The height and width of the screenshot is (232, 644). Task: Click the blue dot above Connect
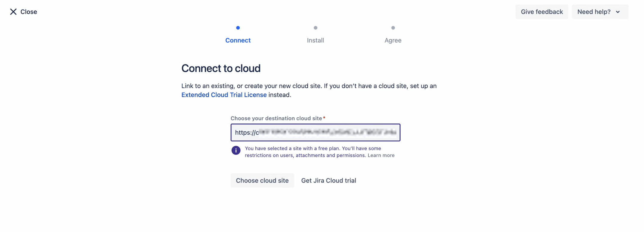point(238,28)
